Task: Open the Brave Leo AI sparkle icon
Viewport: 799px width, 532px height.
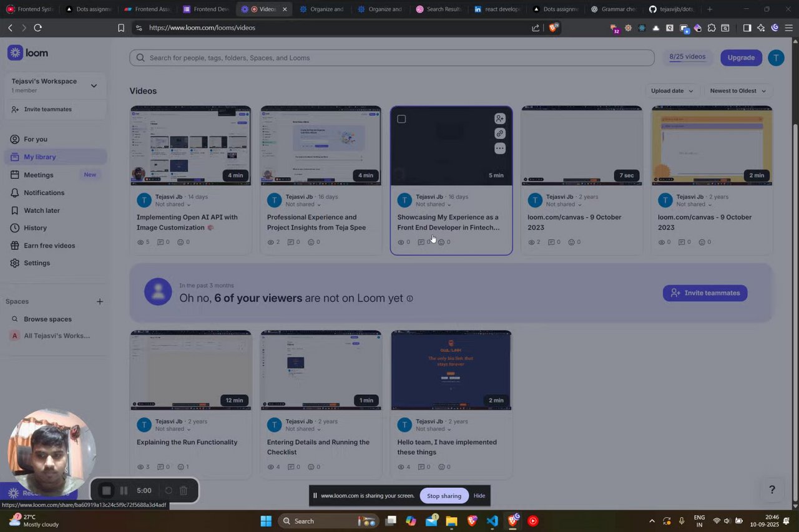Action: 761,28
